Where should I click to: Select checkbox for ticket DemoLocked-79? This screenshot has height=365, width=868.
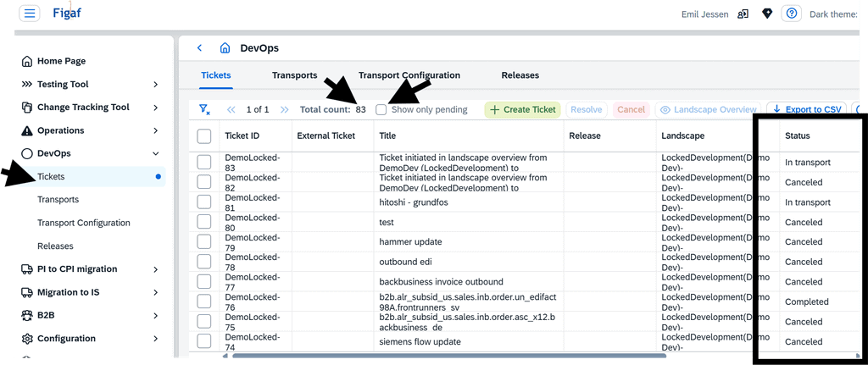pyautogui.click(x=204, y=241)
